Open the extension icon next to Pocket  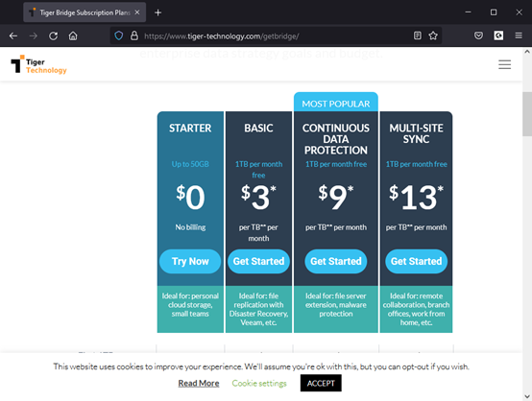(498, 35)
